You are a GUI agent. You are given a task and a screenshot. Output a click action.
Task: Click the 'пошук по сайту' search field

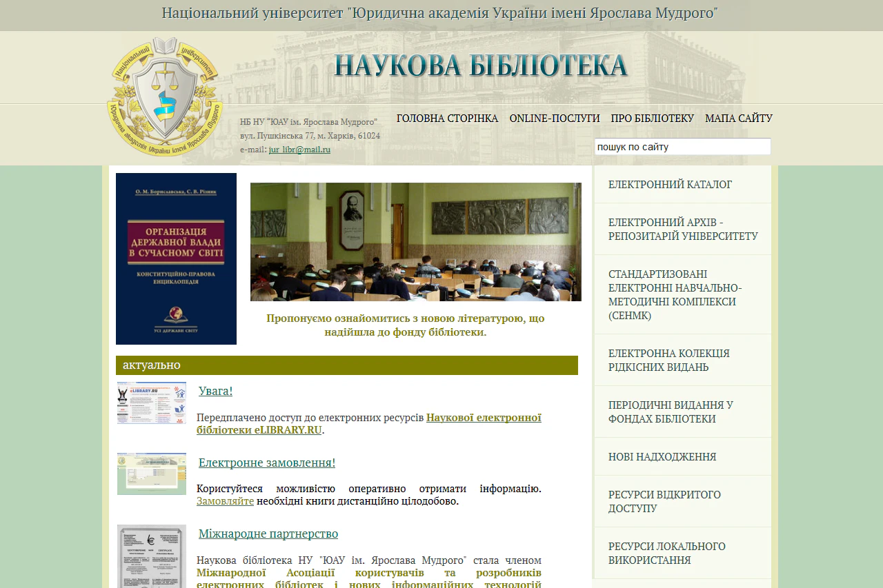[x=682, y=146]
